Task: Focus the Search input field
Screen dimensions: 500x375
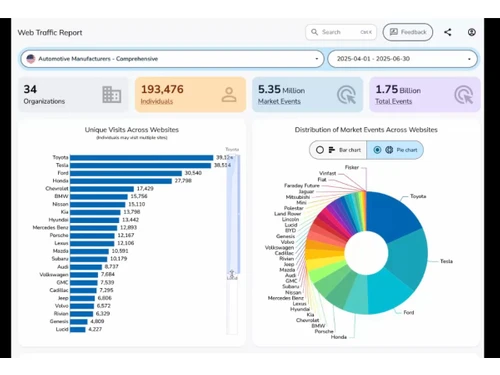Action: (341, 32)
